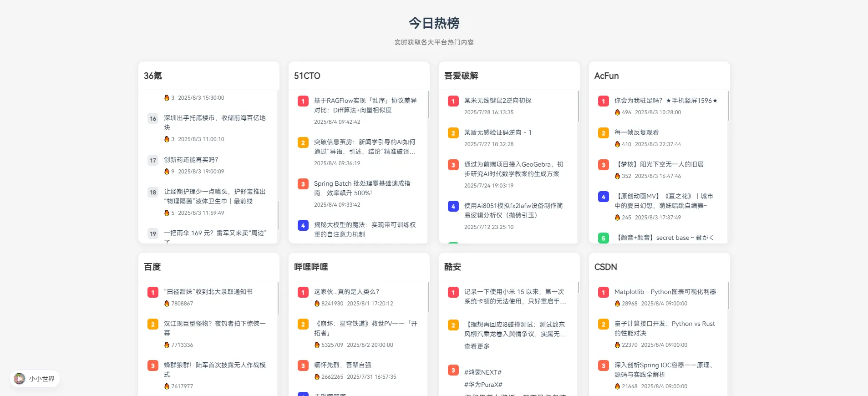Click rank 3 badge beside #鸿蒙NEXT#
Screen dimensions: 868x396
point(453,370)
